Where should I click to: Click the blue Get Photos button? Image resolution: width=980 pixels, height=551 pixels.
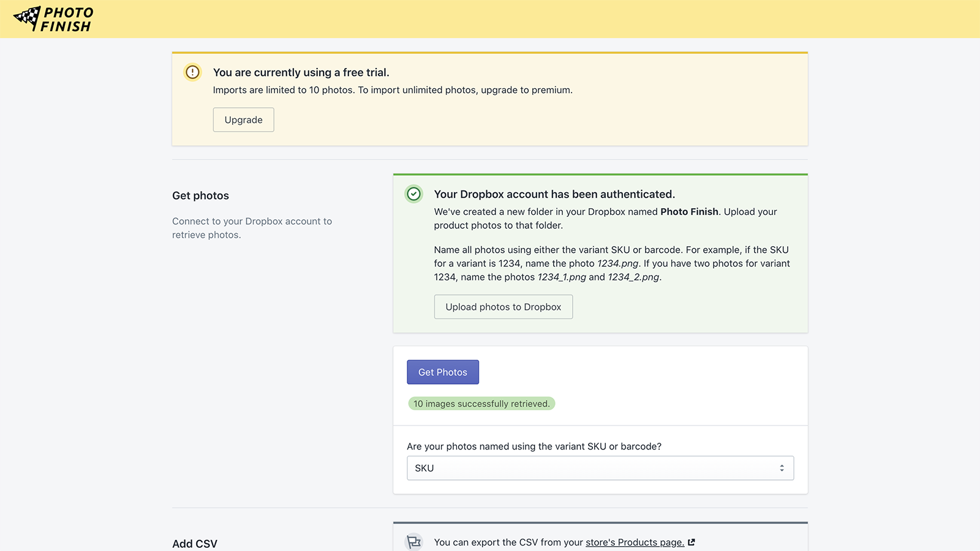pos(443,372)
